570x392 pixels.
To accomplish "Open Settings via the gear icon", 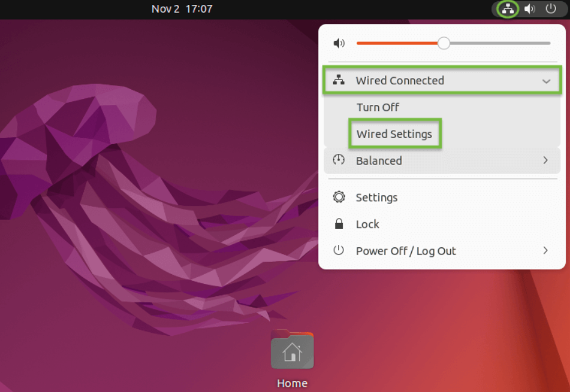I will tap(338, 197).
